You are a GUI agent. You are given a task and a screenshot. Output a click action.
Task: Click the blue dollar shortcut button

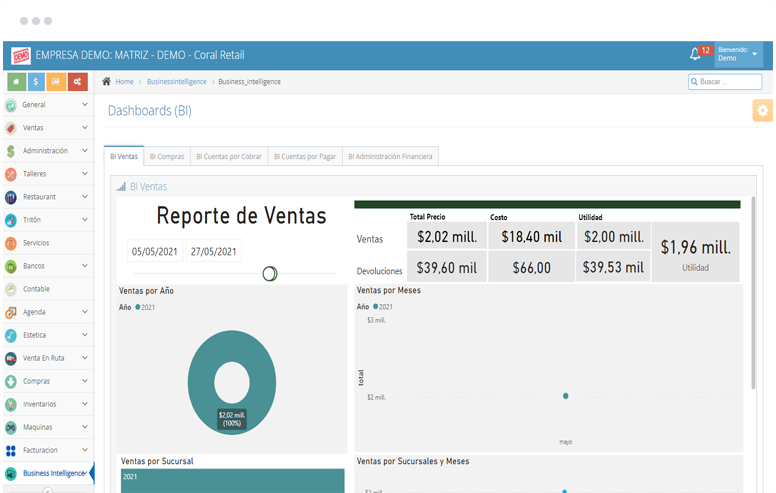(x=36, y=82)
